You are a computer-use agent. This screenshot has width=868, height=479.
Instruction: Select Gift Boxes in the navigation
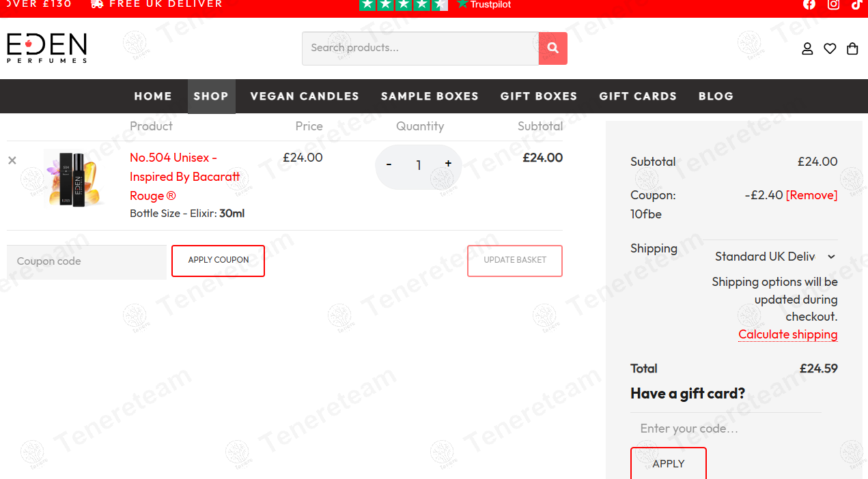tap(538, 96)
